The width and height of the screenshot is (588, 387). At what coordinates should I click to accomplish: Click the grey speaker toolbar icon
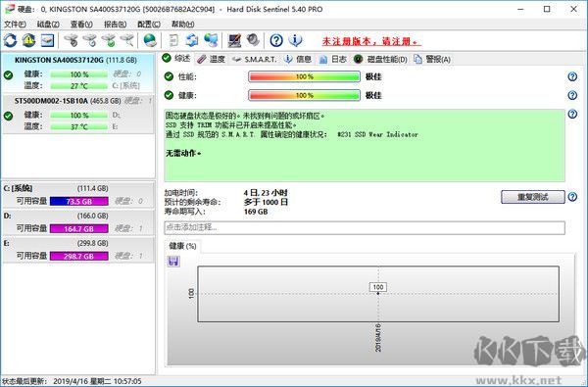[253, 40]
